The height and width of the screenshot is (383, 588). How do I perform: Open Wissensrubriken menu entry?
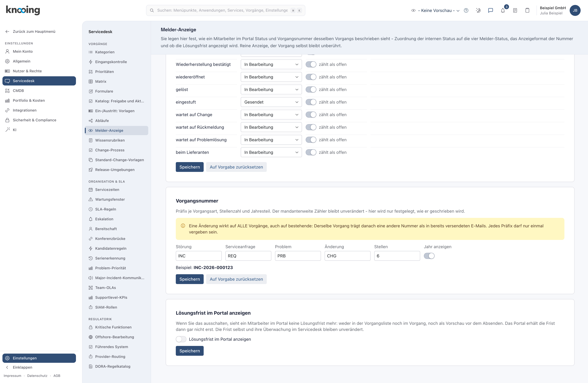(116, 140)
